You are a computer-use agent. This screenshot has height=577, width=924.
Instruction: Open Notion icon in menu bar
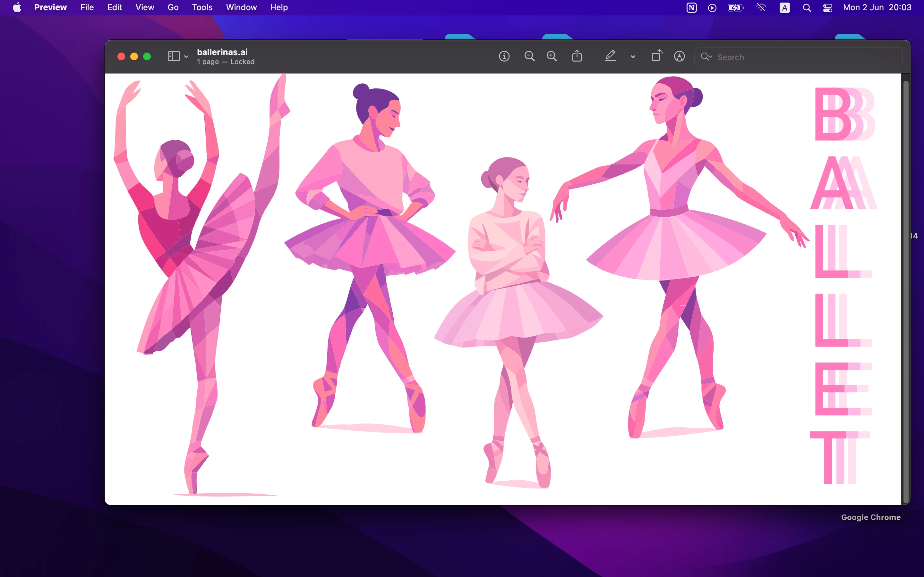691,8
